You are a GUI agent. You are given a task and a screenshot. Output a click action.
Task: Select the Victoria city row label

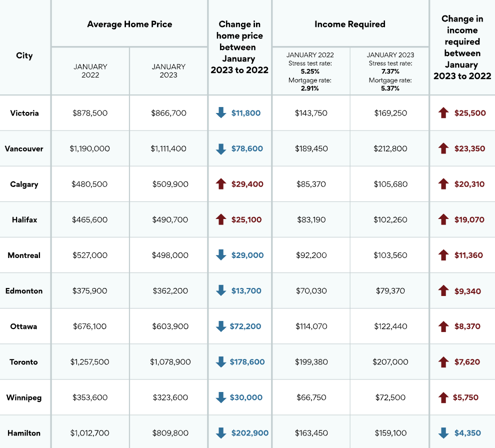[x=24, y=113]
